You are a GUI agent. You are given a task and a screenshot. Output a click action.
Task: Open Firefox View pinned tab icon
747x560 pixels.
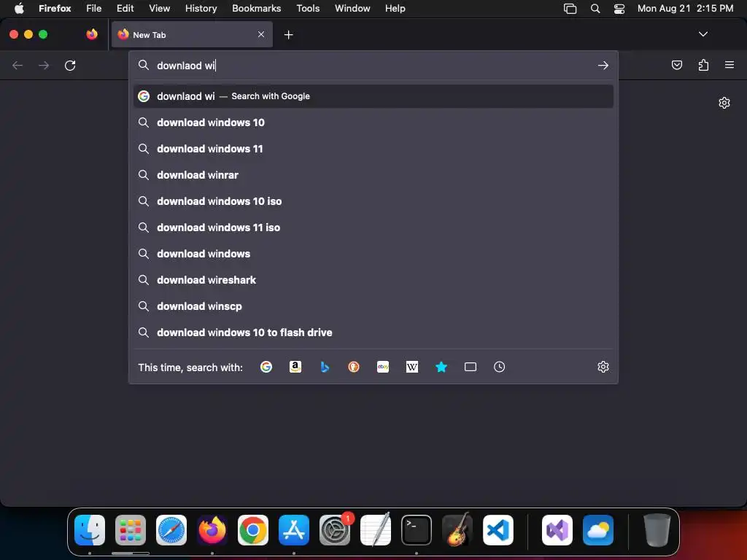[x=92, y=34]
